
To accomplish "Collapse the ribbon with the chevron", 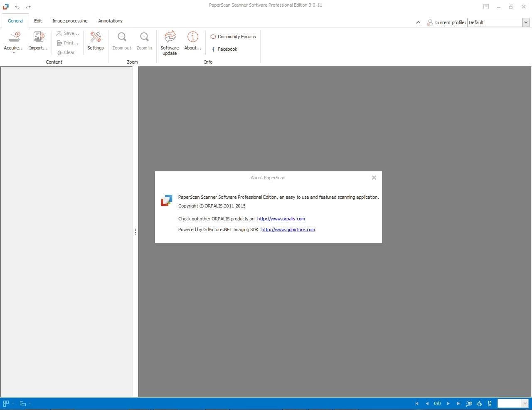I will coord(418,22).
